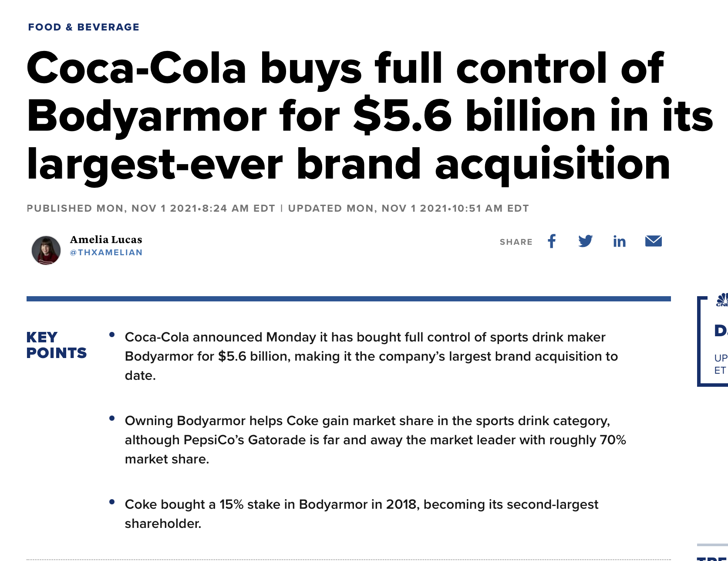728x561 pixels.
Task: Click the CNBC peacock logo in sidebar
Action: click(722, 300)
